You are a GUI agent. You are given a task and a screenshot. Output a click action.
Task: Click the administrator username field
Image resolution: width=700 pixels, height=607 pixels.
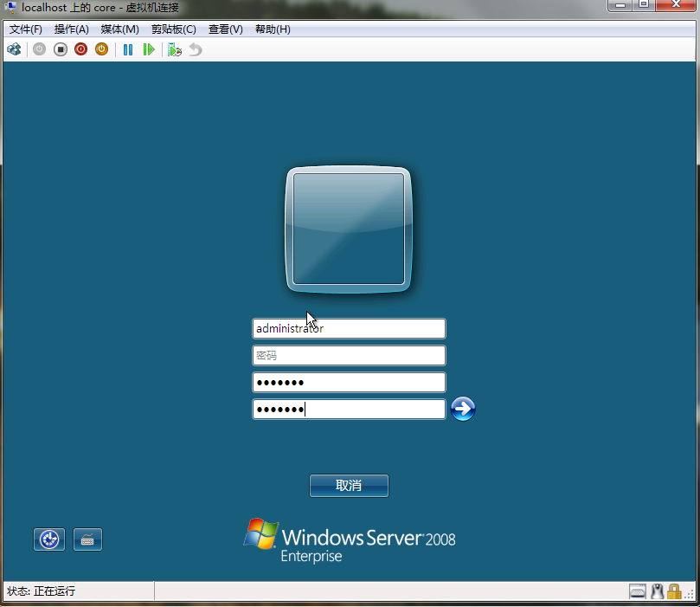pyautogui.click(x=349, y=329)
